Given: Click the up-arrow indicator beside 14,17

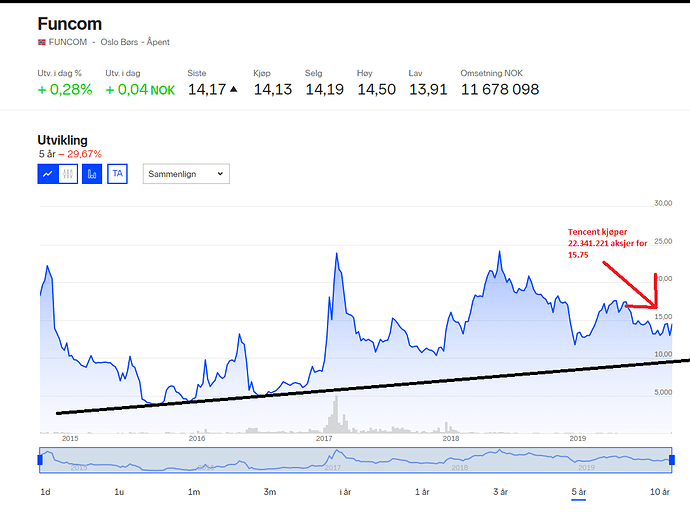Looking at the screenshot, I should coord(234,89).
